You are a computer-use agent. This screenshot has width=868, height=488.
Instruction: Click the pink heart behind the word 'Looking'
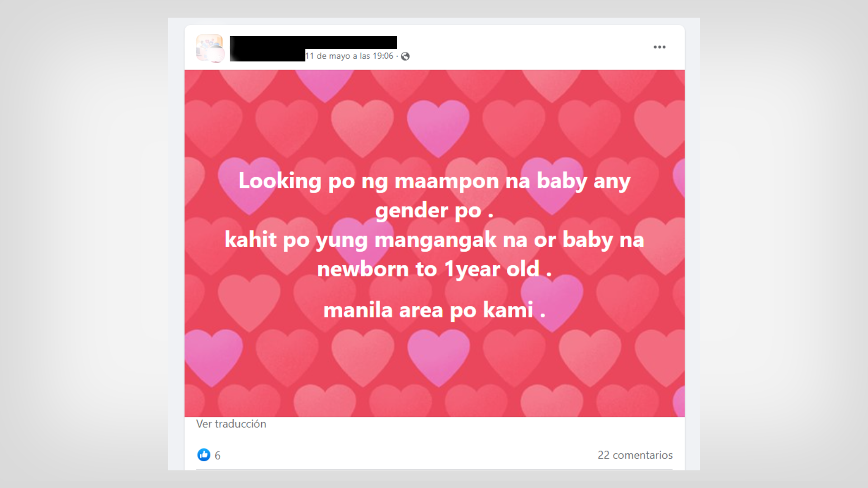[249, 184]
